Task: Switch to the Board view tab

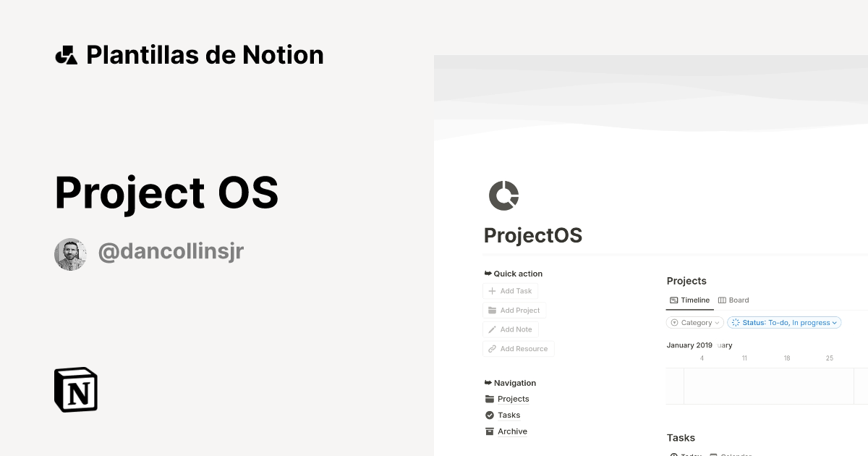Action: (733, 300)
